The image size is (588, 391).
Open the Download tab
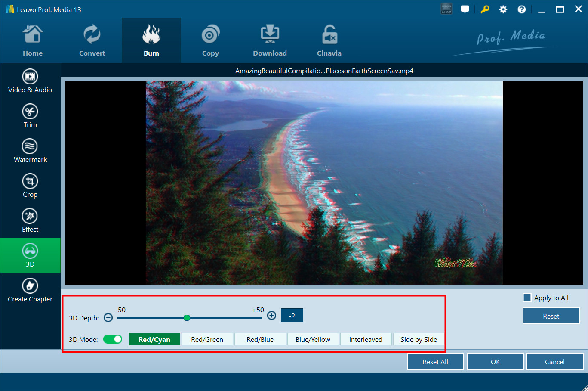270,41
